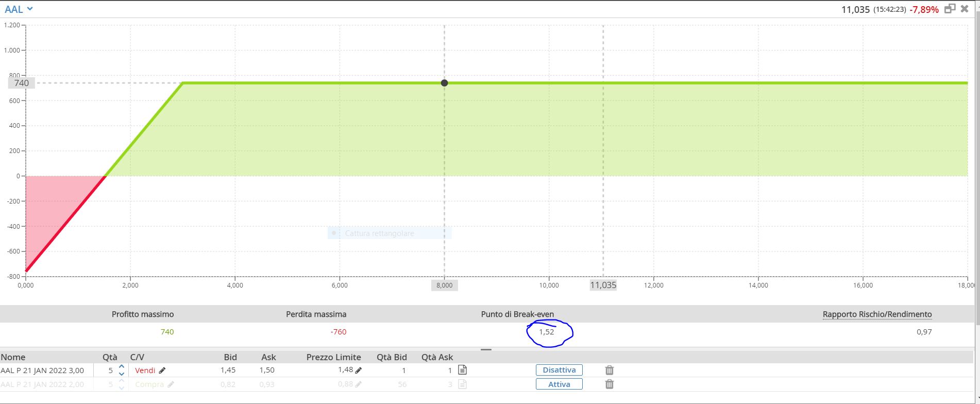Delete the AAL P 3,00 leg
This screenshot has height=404, width=980.
tap(609, 370)
